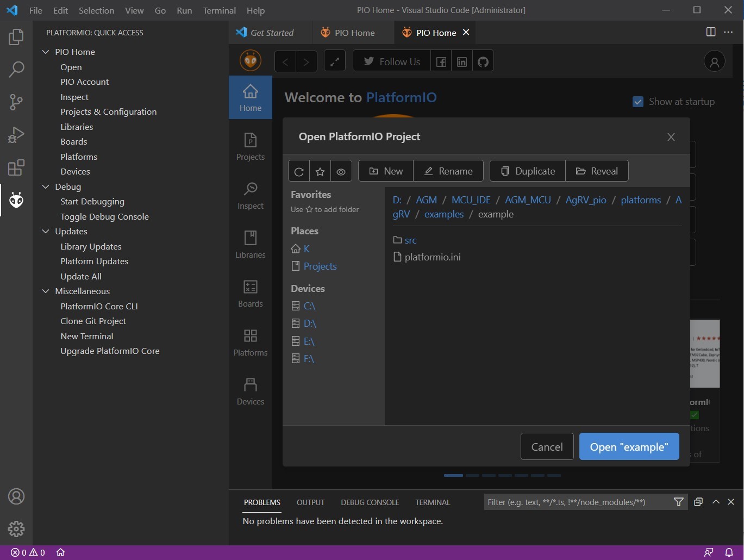Switch to the OUTPUT panel tab

[x=310, y=502]
